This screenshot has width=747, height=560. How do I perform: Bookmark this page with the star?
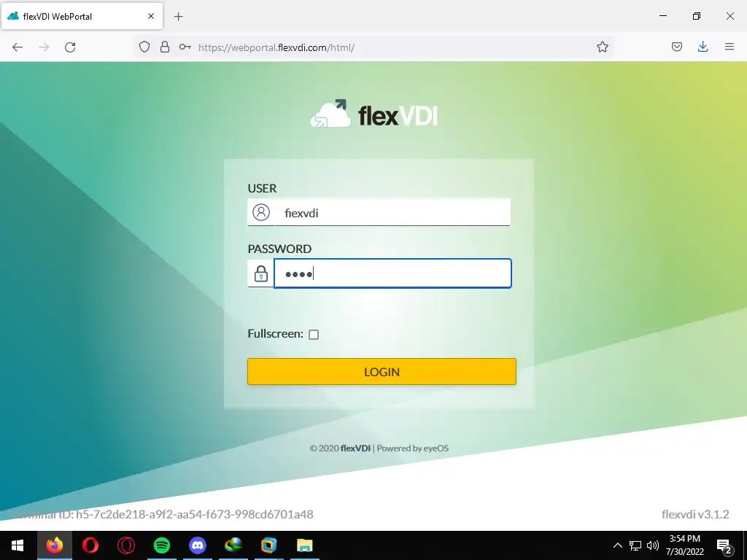tap(602, 47)
